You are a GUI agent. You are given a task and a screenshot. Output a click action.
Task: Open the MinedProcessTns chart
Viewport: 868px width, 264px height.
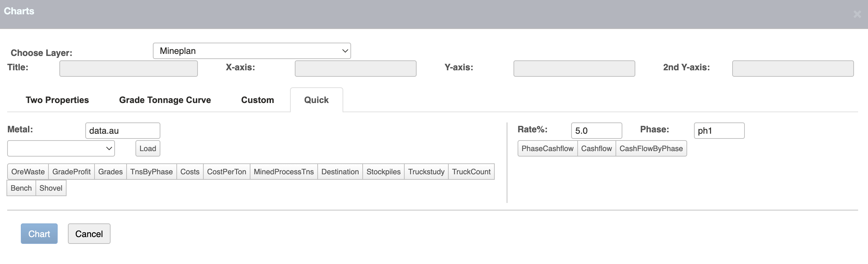[x=284, y=172]
